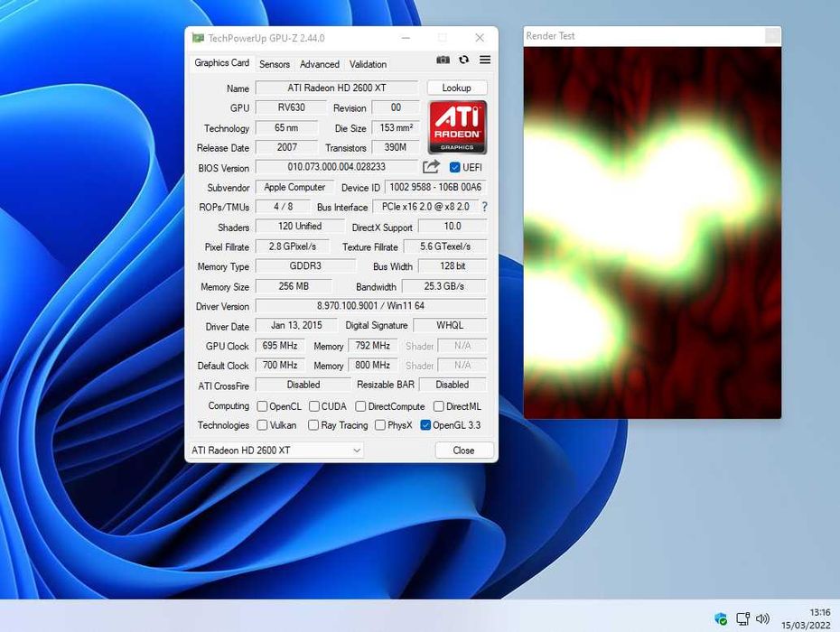Viewport: 840px width, 632px height.
Task: Click the ROPs/TMUs 4 / 8 field
Action: [283, 207]
